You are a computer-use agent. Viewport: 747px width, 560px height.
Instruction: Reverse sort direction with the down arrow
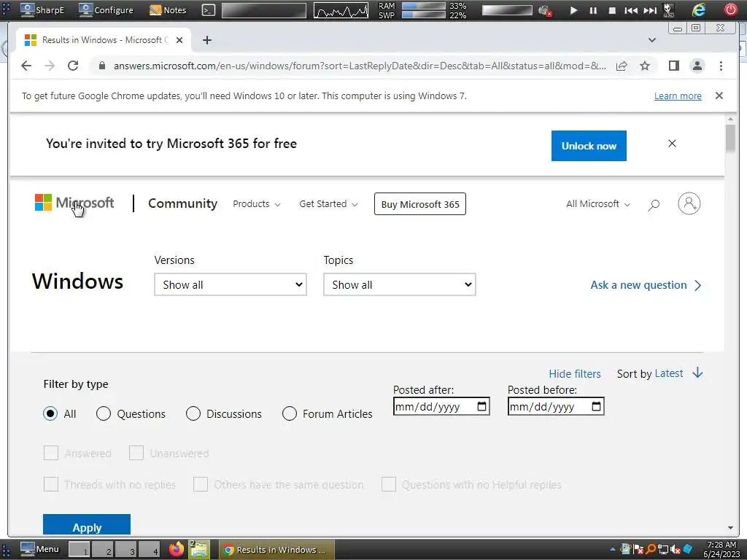pos(697,373)
